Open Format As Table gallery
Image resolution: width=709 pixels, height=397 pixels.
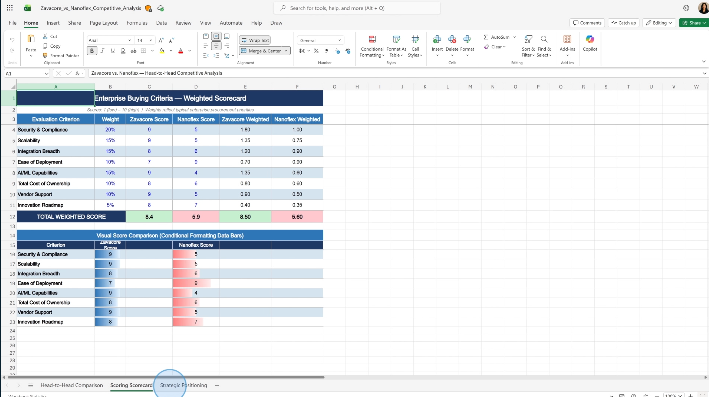click(396, 46)
